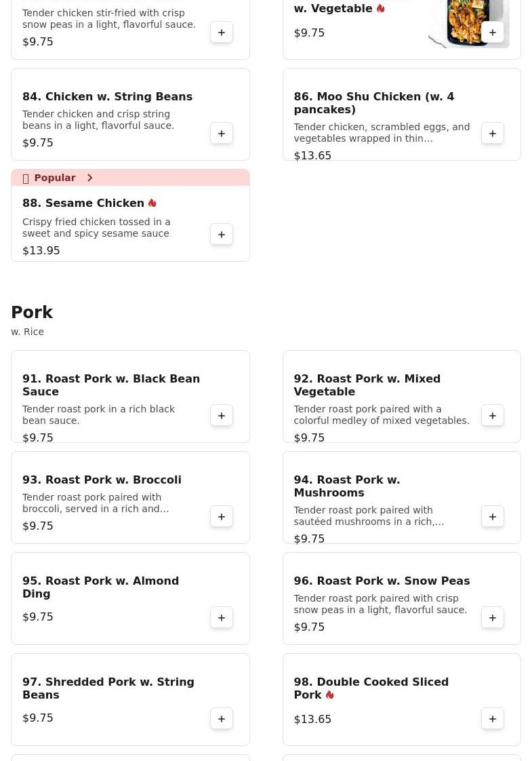Add Shredded Pork w. String Beans
The width and height of the screenshot is (532, 761).
click(x=222, y=719)
